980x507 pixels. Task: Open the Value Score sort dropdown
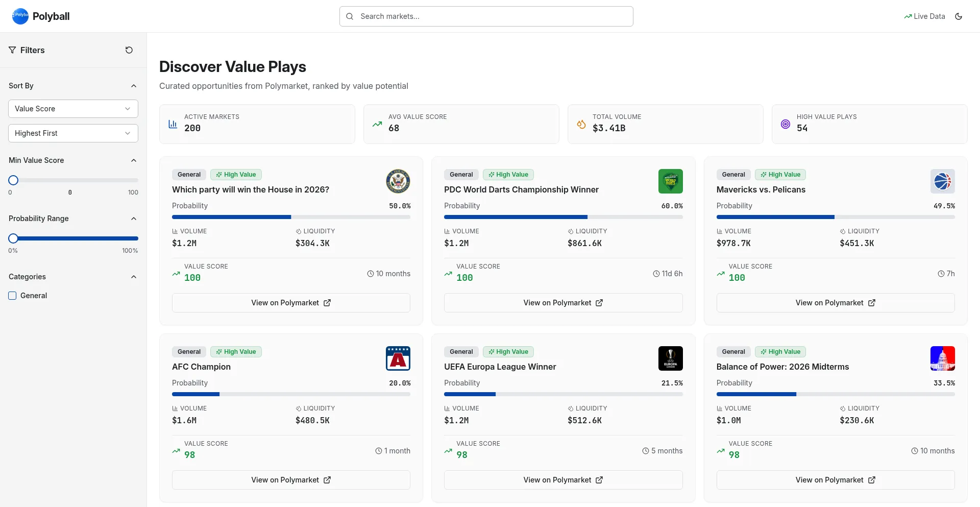73,109
